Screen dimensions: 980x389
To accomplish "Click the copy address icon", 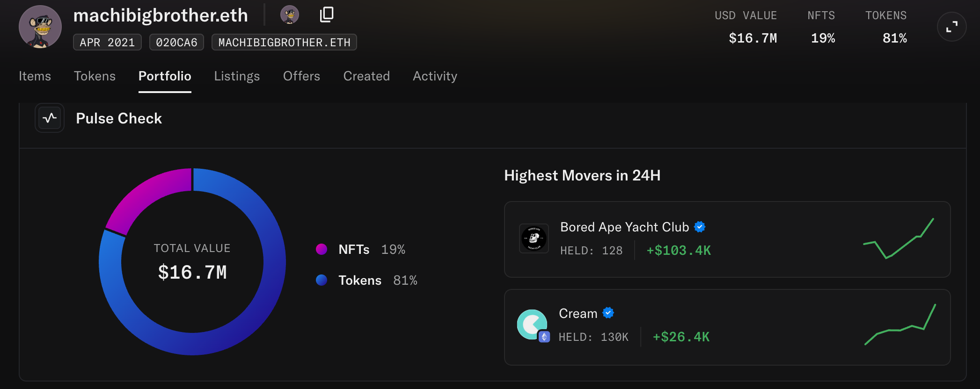I will [x=327, y=14].
